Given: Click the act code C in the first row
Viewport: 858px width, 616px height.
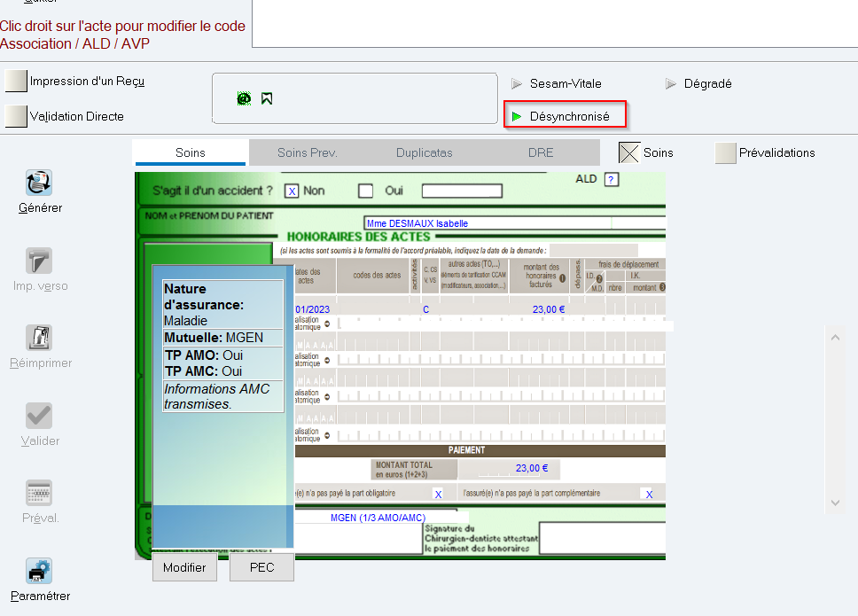Looking at the screenshot, I should pyautogui.click(x=425, y=309).
